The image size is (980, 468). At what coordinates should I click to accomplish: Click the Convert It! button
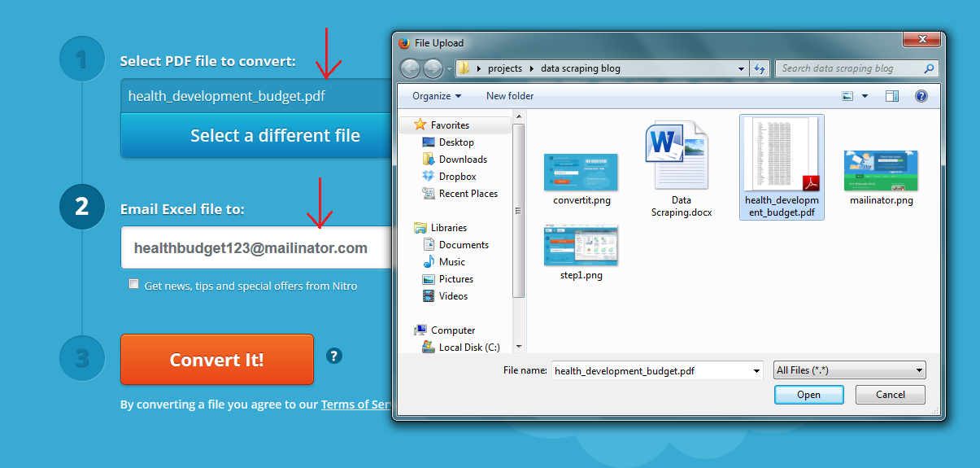click(217, 359)
